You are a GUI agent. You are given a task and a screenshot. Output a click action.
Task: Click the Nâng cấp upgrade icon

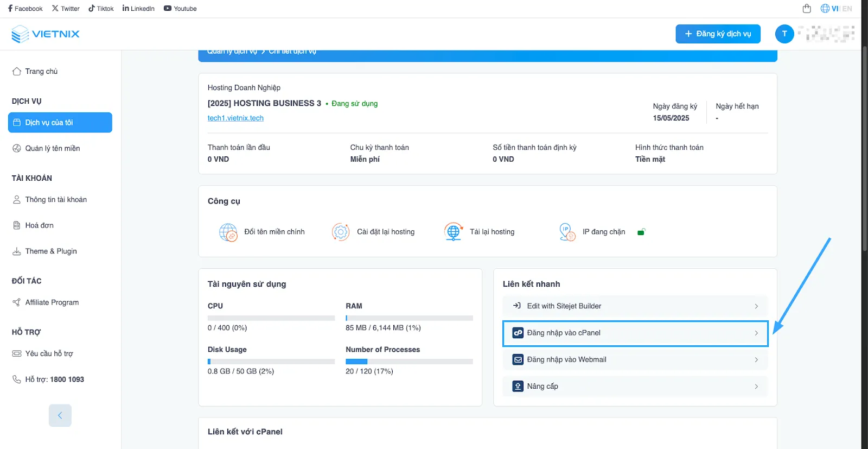click(518, 386)
